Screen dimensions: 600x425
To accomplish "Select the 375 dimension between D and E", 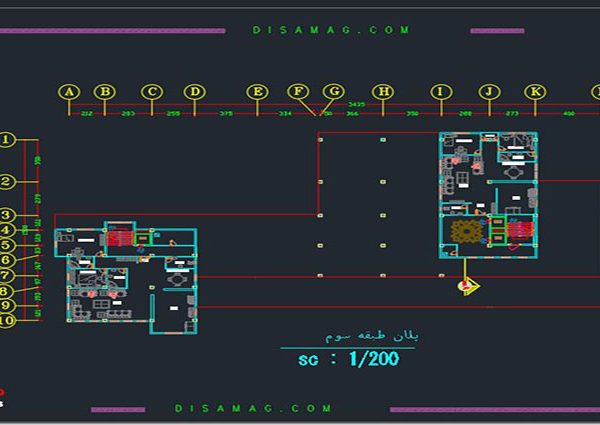I will pos(226,114).
